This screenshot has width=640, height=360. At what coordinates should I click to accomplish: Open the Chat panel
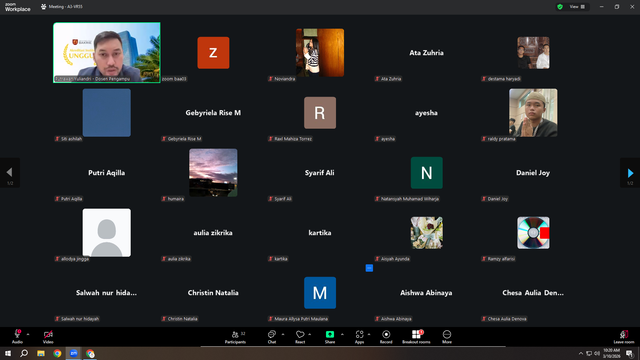[x=271, y=337]
